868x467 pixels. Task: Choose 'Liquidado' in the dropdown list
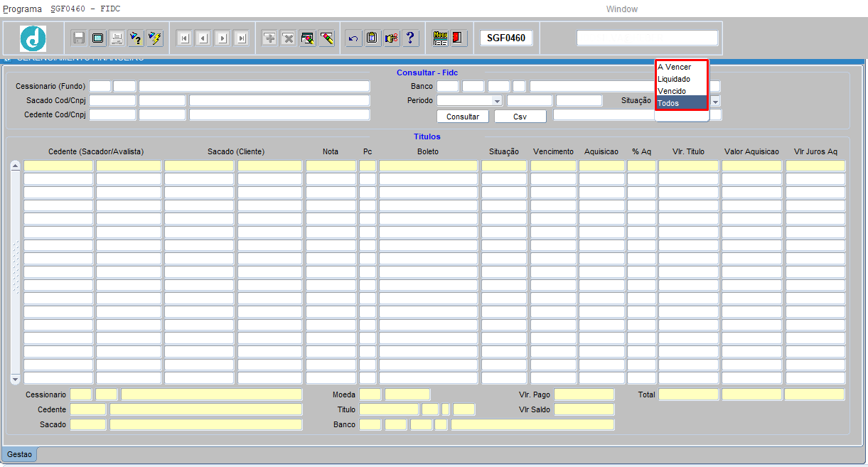coord(674,79)
